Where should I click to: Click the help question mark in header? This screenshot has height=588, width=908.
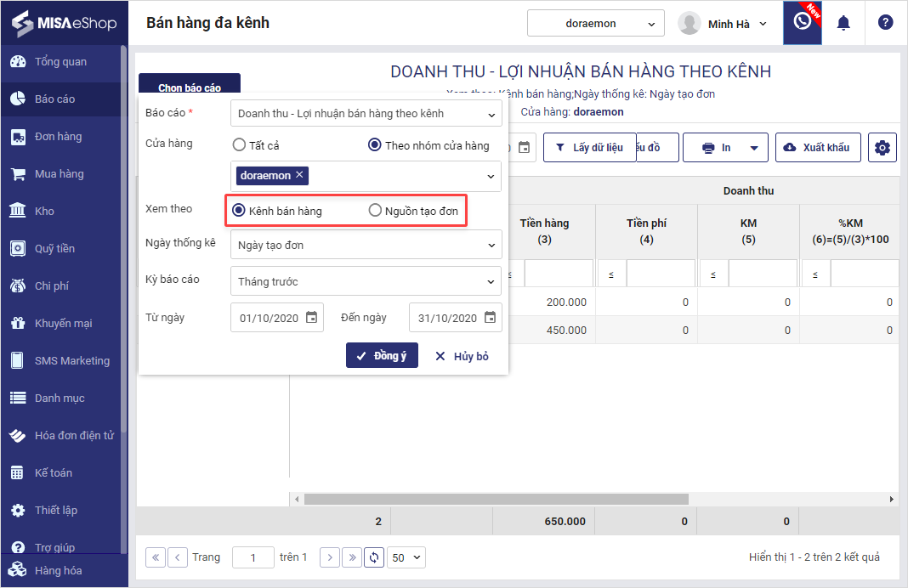(x=885, y=23)
